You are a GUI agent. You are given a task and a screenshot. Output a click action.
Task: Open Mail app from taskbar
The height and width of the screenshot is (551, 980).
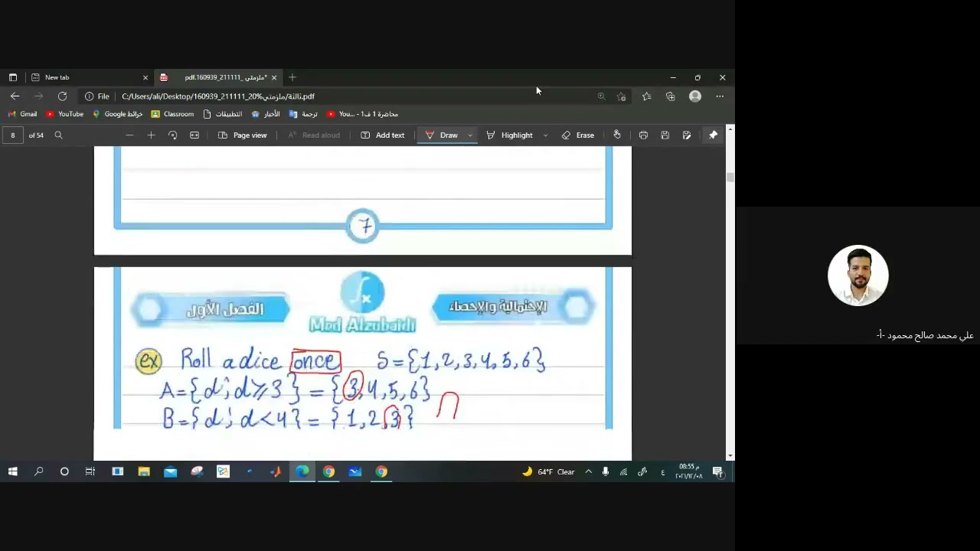(x=170, y=471)
